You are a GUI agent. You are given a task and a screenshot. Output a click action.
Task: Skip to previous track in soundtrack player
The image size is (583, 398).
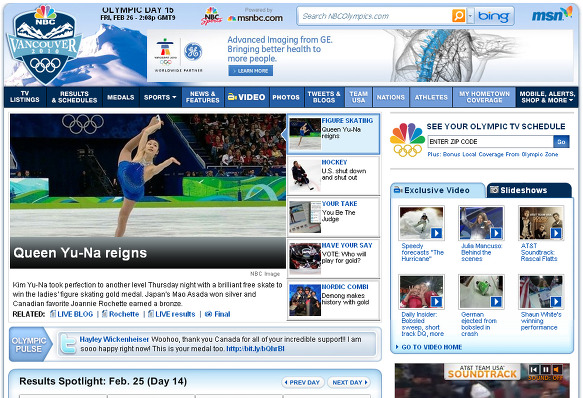coord(534,369)
